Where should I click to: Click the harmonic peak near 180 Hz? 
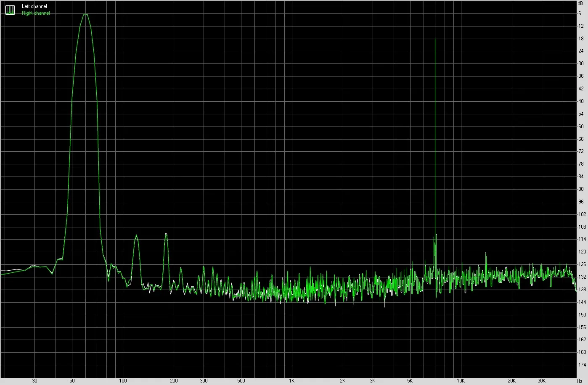coord(166,234)
